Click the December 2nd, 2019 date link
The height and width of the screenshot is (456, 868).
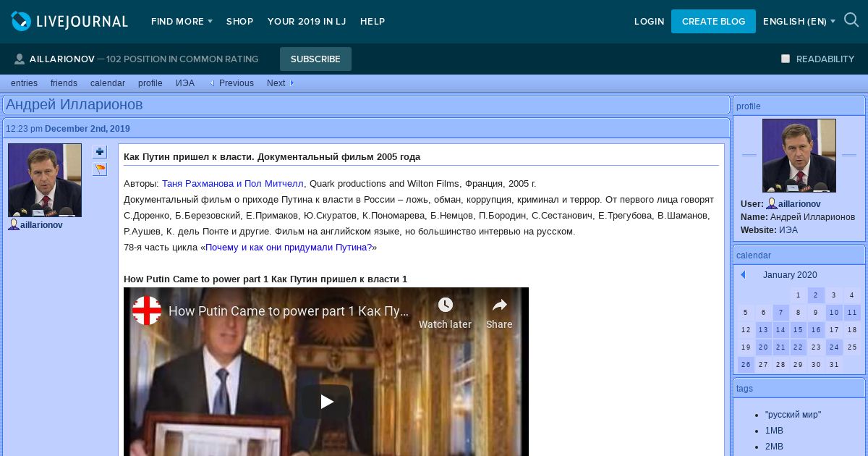pyautogui.click(x=88, y=129)
